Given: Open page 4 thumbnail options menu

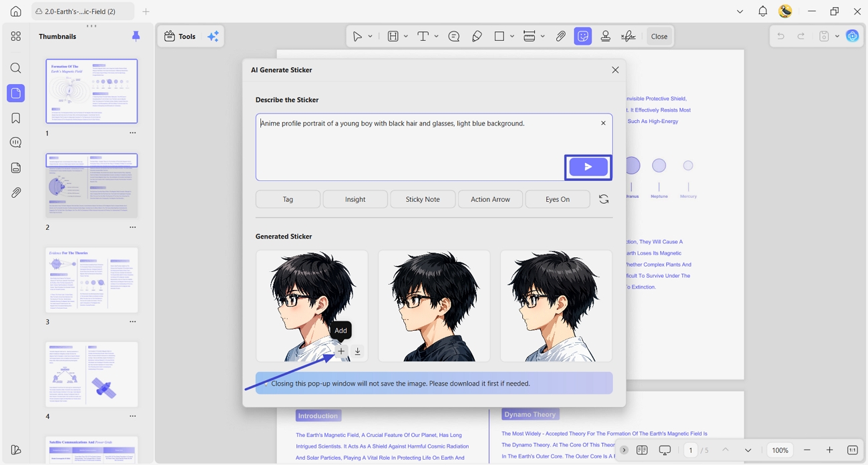Looking at the screenshot, I should [133, 416].
